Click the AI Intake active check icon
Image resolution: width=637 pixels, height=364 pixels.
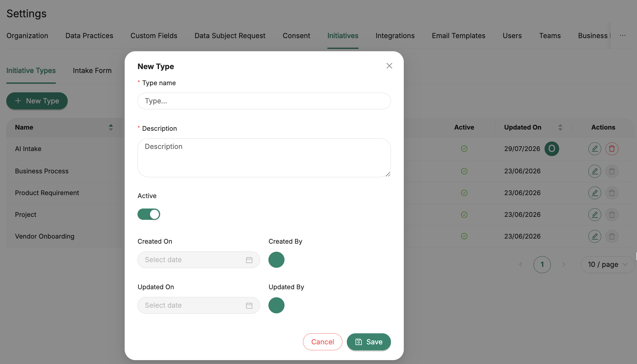coord(464,149)
